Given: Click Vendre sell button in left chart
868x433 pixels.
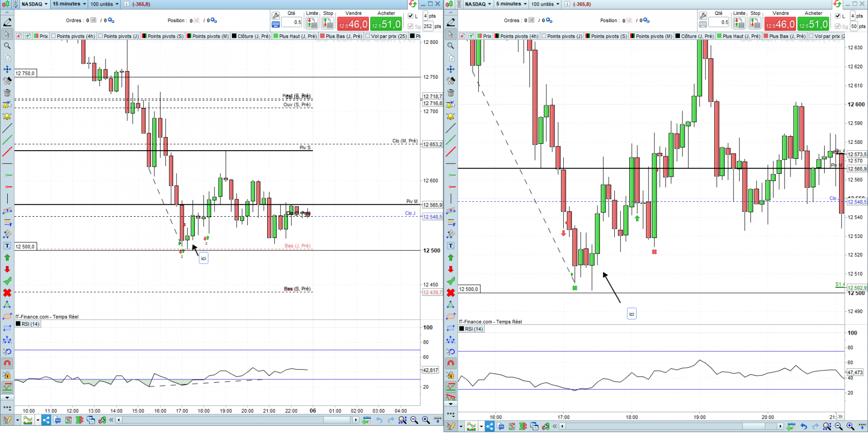Looking at the screenshot, I should click(353, 24).
